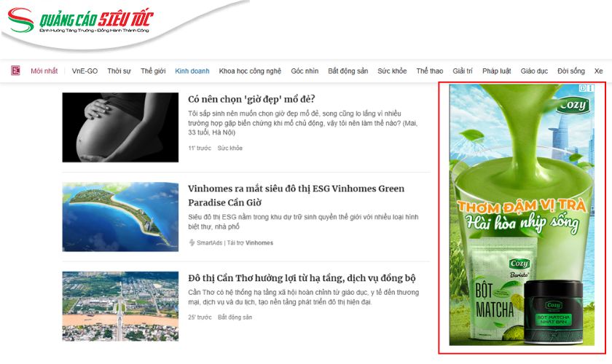612x364 pixels.
Task: Click the Quảng Cáo Siêu Tốc logo
Action: 80,20
